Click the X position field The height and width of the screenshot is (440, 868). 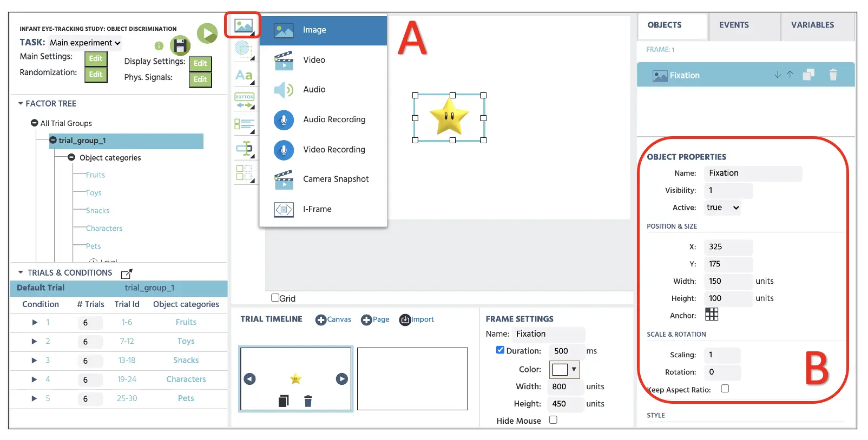728,247
